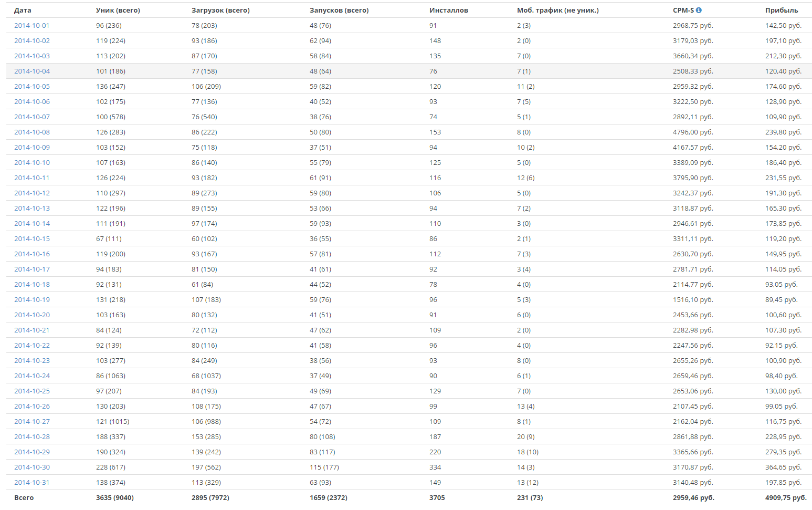Click the Всего totals row label
The height and width of the screenshot is (510, 812).
point(24,497)
